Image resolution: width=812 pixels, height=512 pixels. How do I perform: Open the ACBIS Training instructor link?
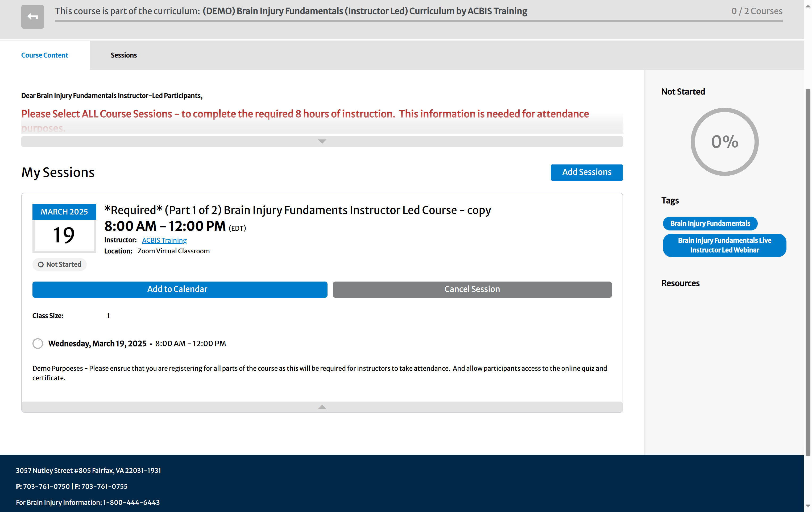[x=164, y=240]
